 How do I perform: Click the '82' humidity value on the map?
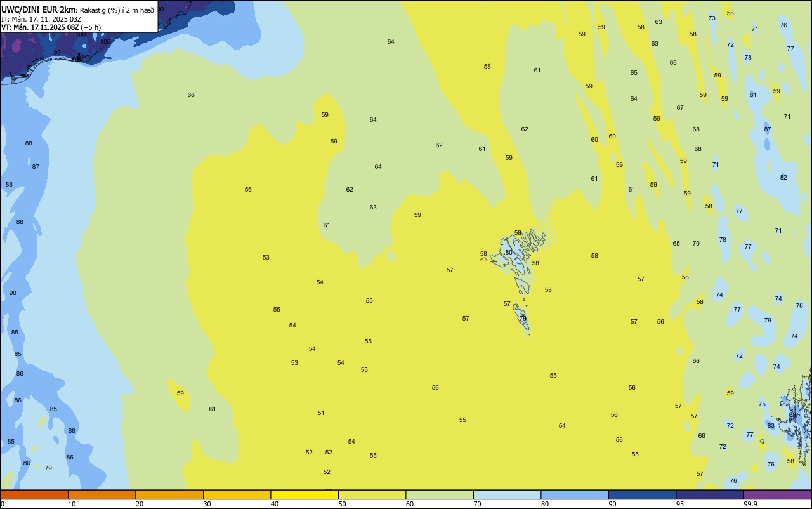pyautogui.click(x=783, y=178)
